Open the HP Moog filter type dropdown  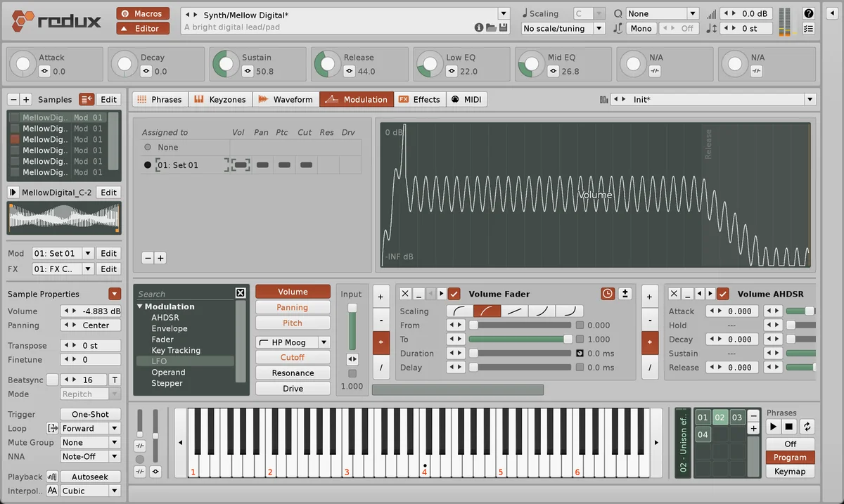[x=293, y=342]
